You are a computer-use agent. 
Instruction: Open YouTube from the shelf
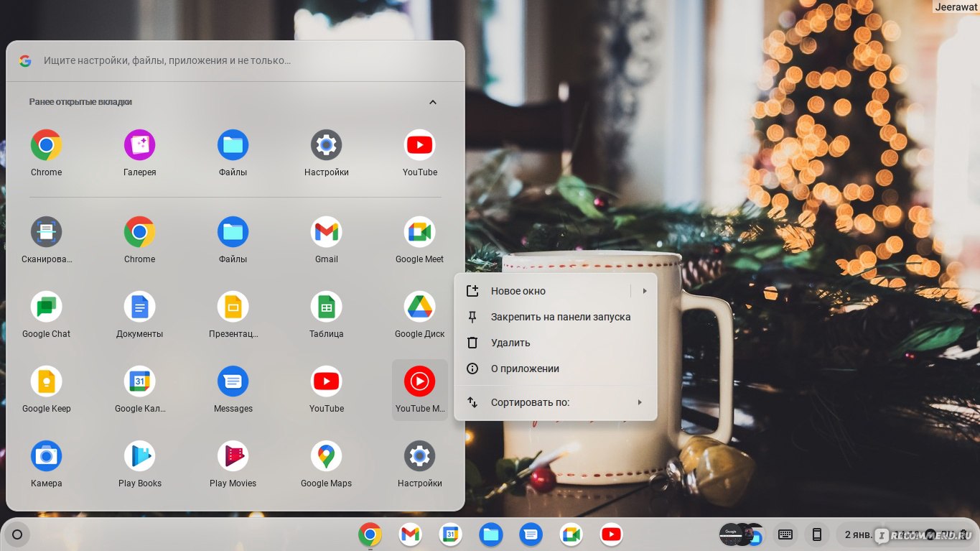pos(611,534)
